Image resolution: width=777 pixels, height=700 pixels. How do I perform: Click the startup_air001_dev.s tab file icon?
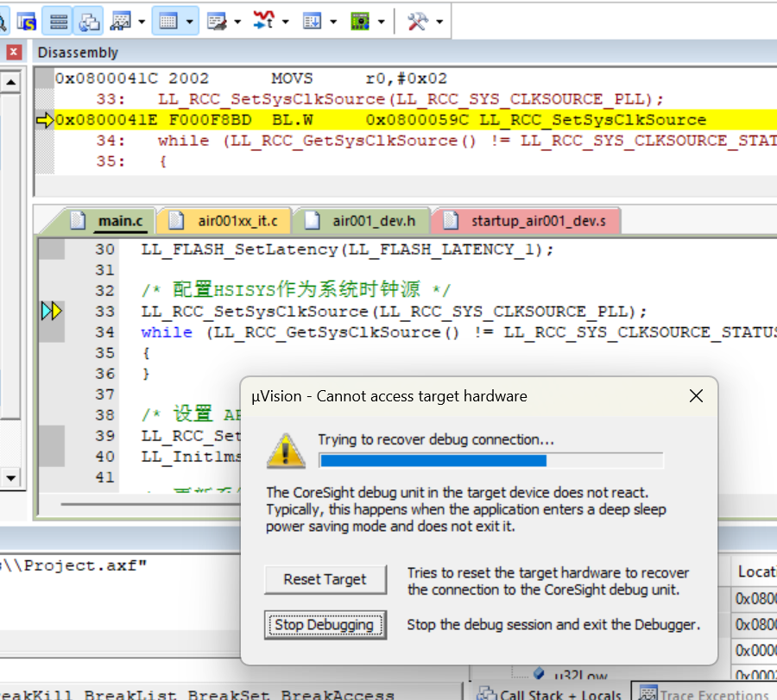[451, 220]
